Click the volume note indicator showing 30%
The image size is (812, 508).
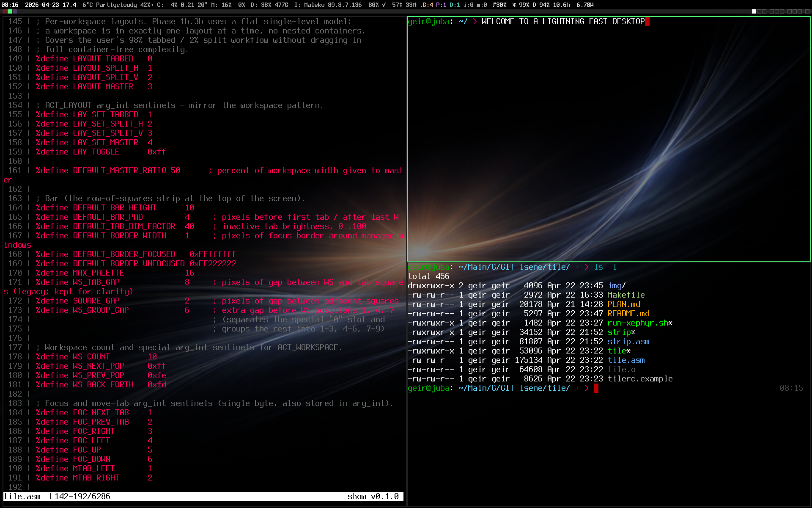499,5
